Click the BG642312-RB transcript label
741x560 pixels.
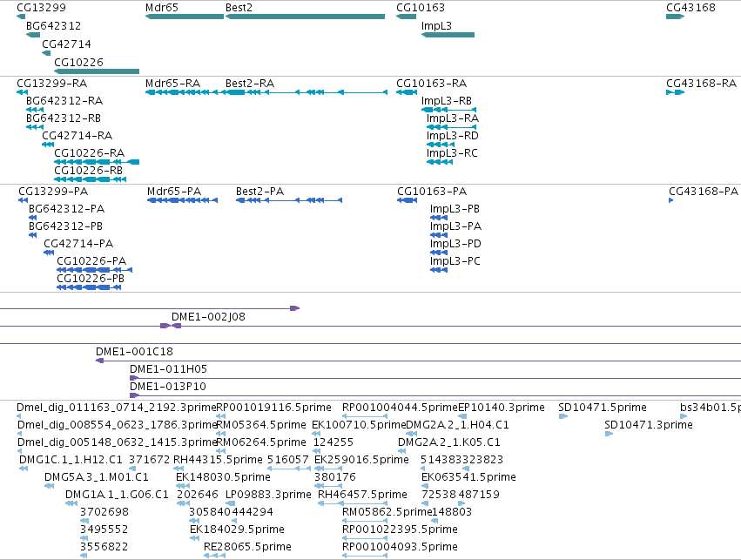[x=64, y=118]
